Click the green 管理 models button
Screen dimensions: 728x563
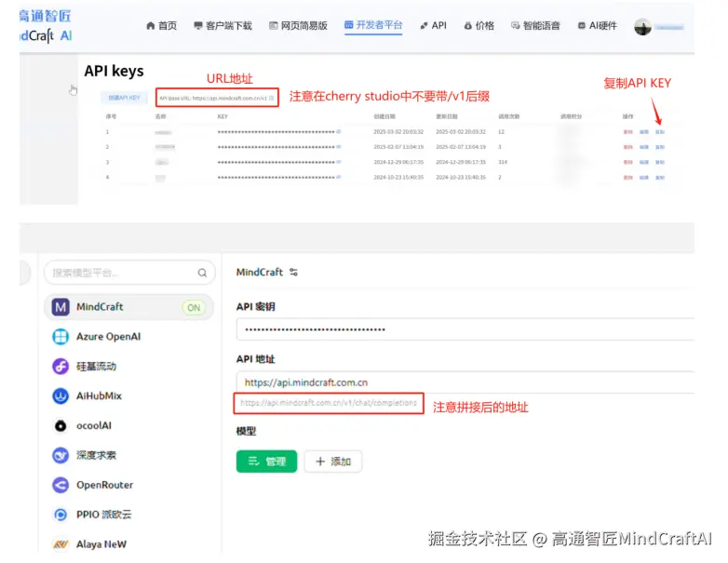coord(266,462)
